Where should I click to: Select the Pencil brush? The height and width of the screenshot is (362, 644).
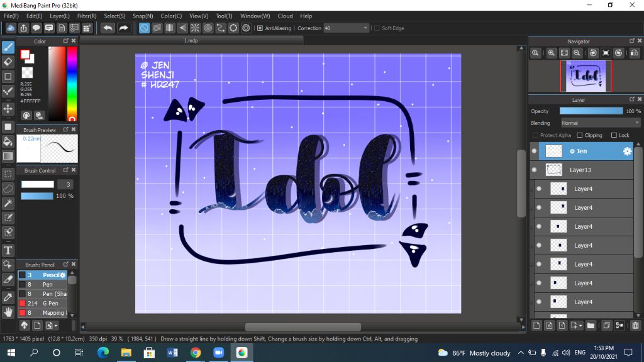pyautogui.click(x=42, y=275)
